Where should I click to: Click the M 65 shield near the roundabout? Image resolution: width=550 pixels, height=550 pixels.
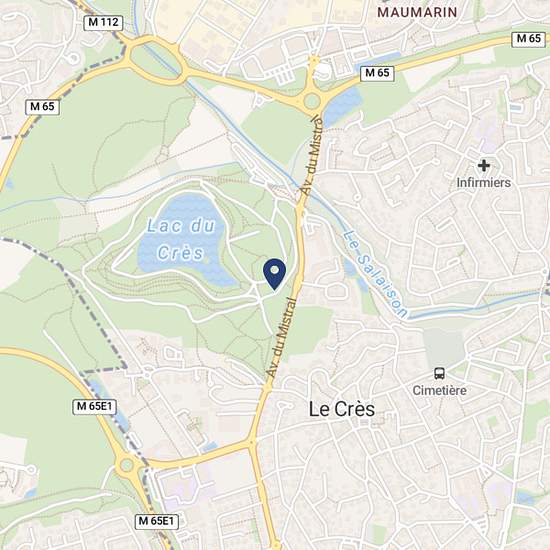[377, 73]
